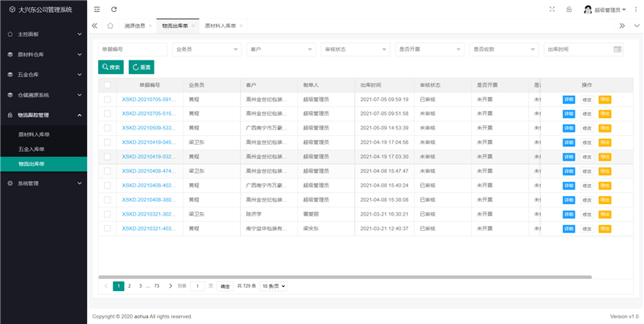The width and height of the screenshot is (644, 324).
Task: Select 物流出库单 in the sidebar
Action: 43,164
